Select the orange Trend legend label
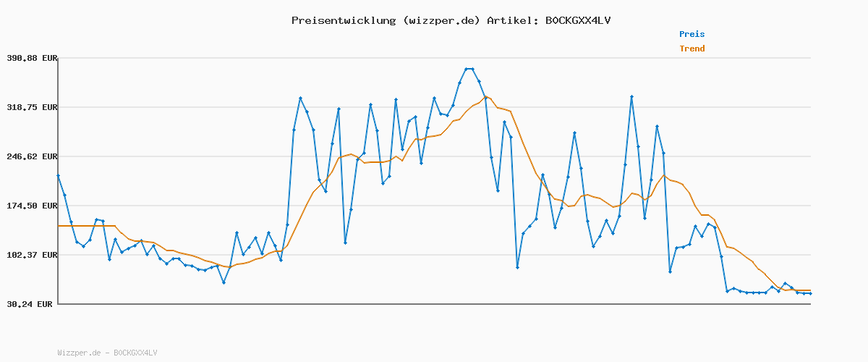868x362 pixels. [692, 49]
